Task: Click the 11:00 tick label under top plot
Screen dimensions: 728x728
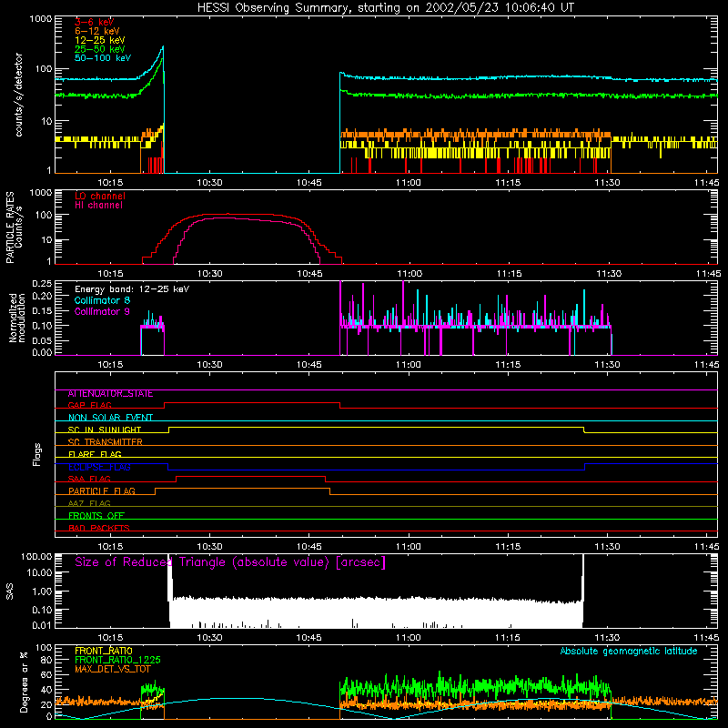Action: (x=409, y=183)
